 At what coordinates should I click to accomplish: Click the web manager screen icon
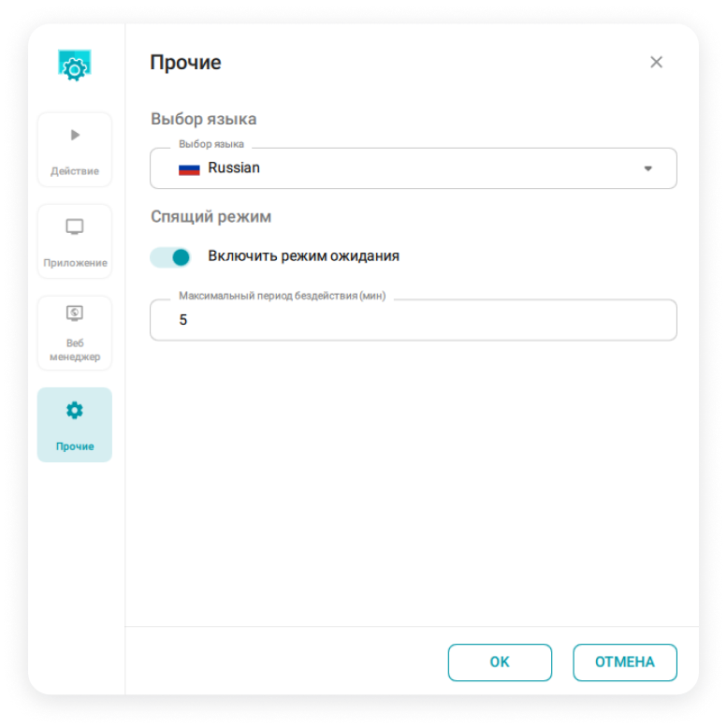point(75,313)
